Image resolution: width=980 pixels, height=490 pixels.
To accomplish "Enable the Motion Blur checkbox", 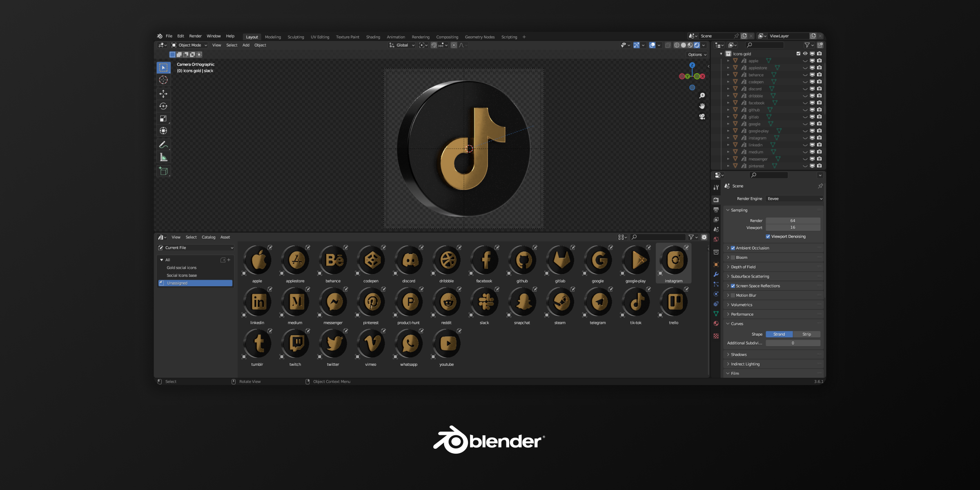I will pos(733,296).
